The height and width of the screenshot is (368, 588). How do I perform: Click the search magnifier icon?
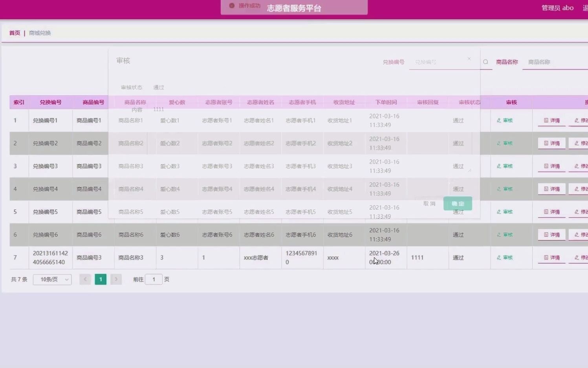[x=485, y=62]
